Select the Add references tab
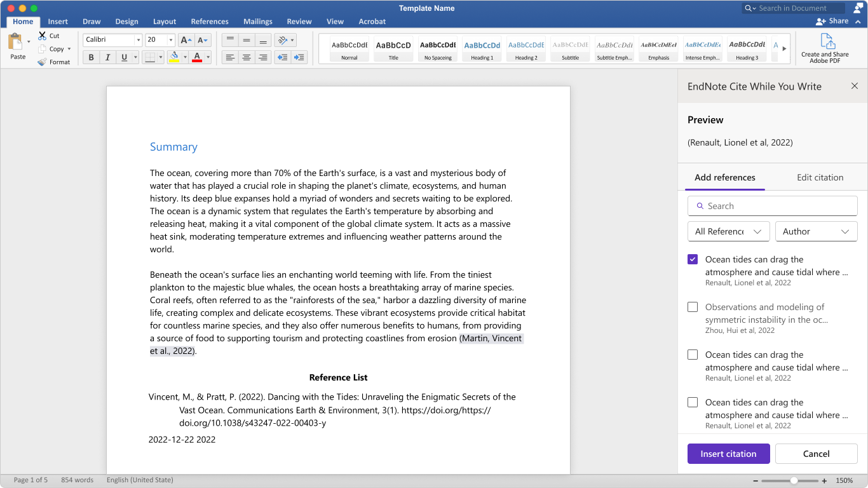The height and width of the screenshot is (488, 868). click(725, 177)
